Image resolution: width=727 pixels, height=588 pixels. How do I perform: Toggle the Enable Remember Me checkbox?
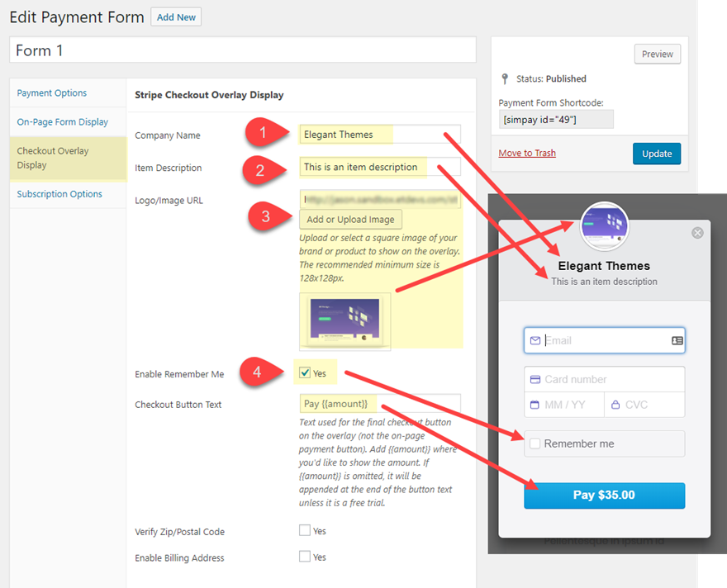point(305,372)
